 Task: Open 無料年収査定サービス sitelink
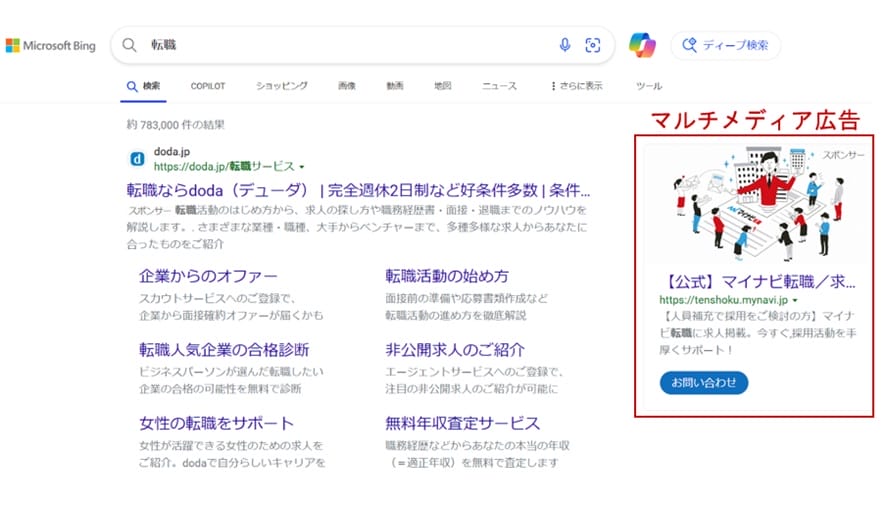[463, 423]
